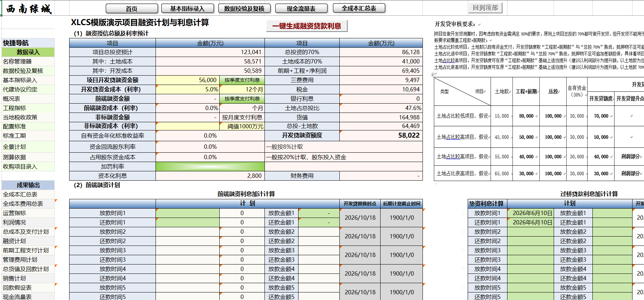Screen dimensions: 644x300
Task: Select 开发贷融资额度 value 58,022
Action: pos(381,135)
